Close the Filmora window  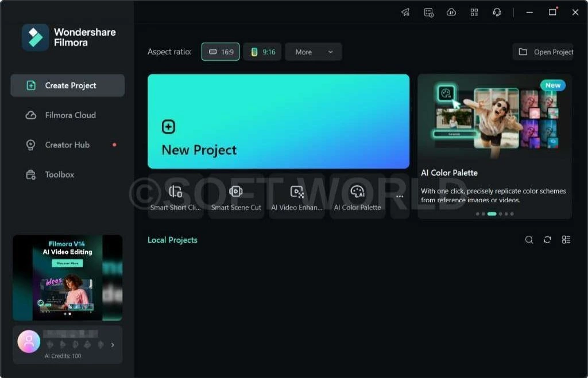coord(575,13)
